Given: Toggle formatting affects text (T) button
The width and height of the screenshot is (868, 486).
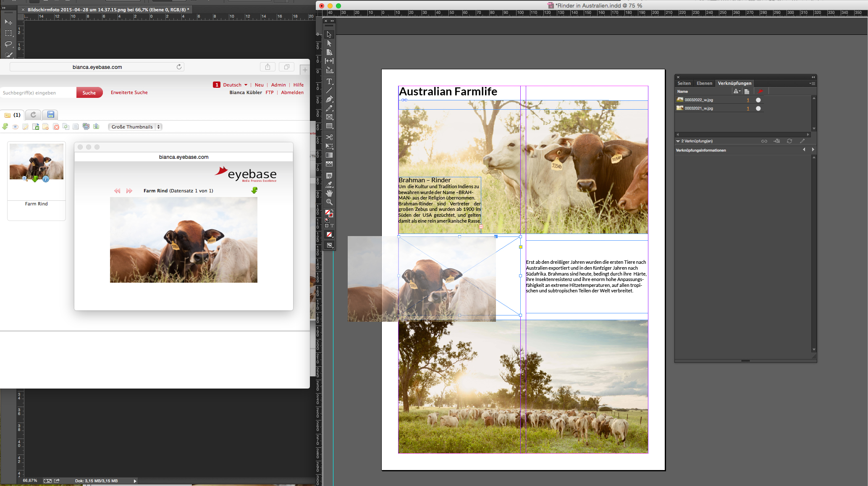Looking at the screenshot, I should [x=332, y=226].
